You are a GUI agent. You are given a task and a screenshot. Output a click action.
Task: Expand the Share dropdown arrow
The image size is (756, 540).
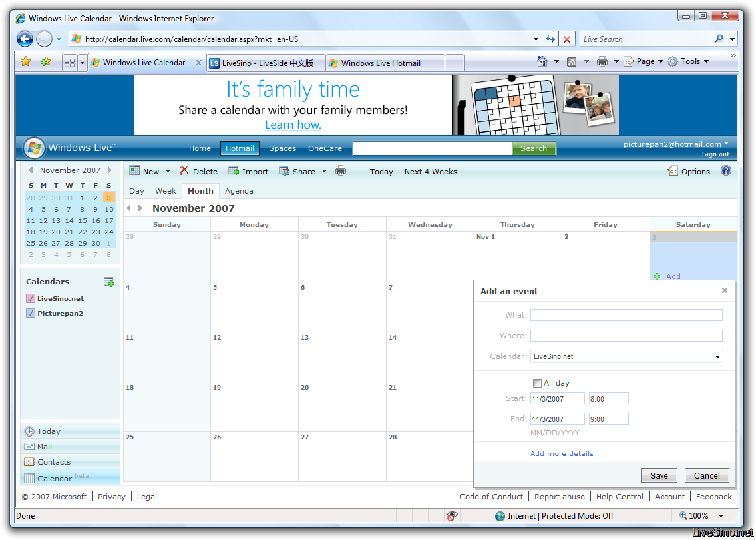pyautogui.click(x=324, y=171)
